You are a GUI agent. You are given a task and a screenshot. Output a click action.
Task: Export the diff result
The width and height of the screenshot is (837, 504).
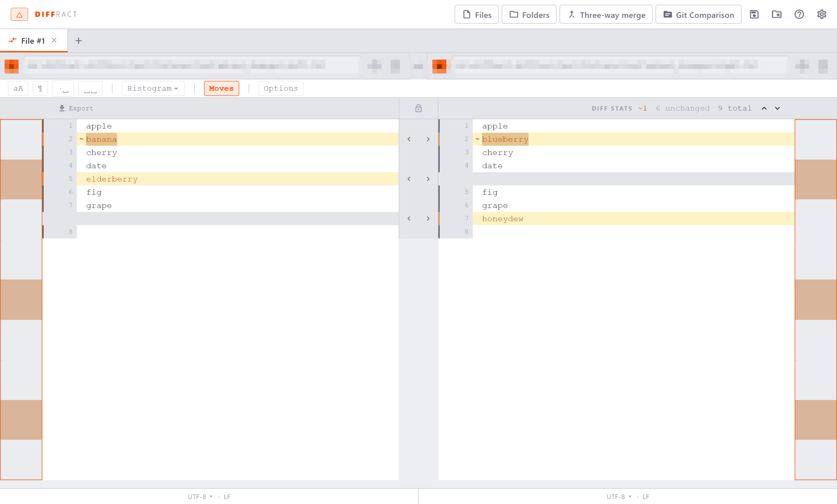(76, 108)
